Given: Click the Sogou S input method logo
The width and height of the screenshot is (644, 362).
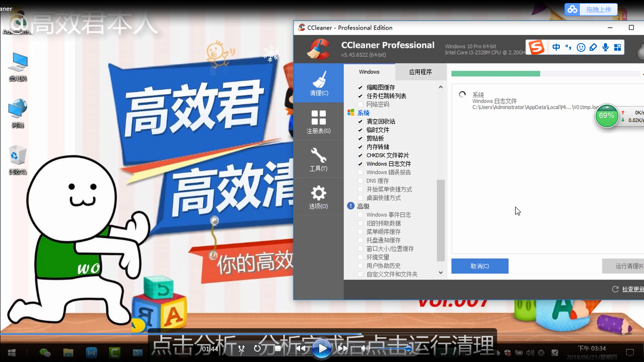Looking at the screenshot, I should pyautogui.click(x=537, y=47).
